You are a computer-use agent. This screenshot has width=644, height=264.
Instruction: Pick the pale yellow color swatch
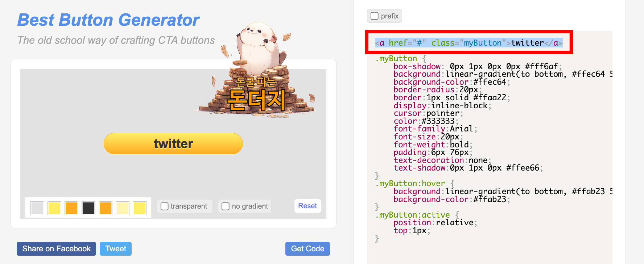[123, 208]
